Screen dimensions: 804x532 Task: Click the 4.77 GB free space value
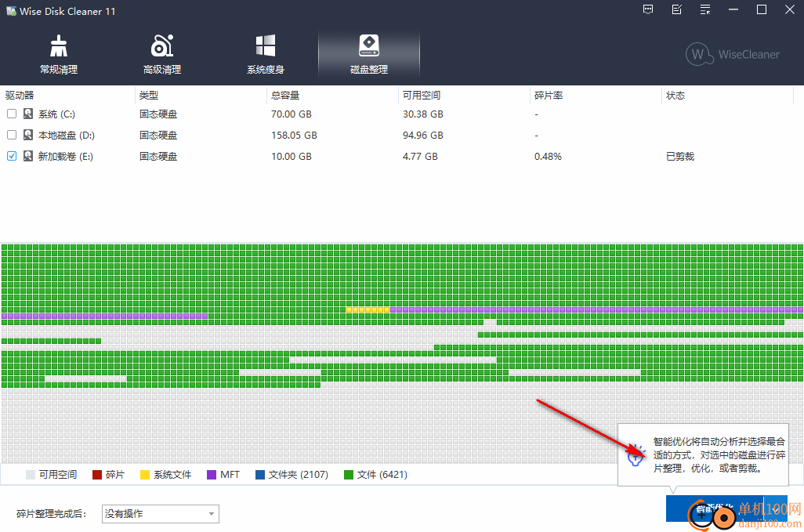coord(420,157)
